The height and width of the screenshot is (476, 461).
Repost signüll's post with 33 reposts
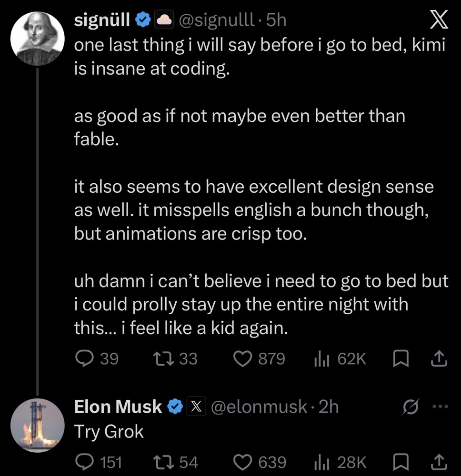pyautogui.click(x=163, y=358)
